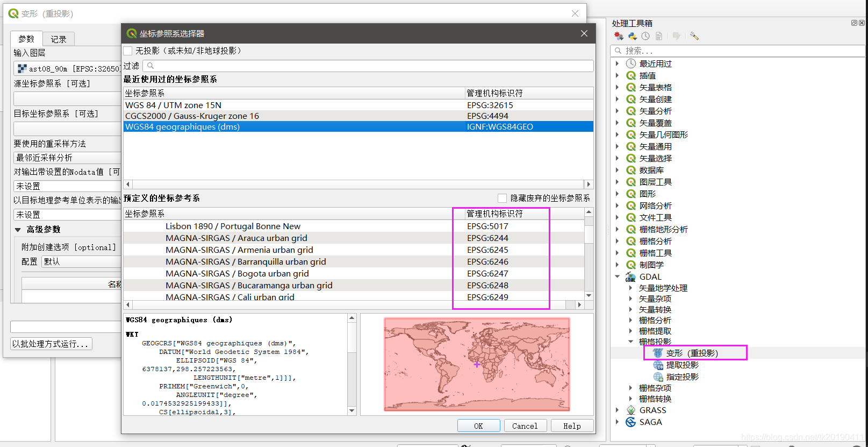This screenshot has width=868, height=447.
Task: Collapse the GDAL provider group
Action: click(x=617, y=276)
